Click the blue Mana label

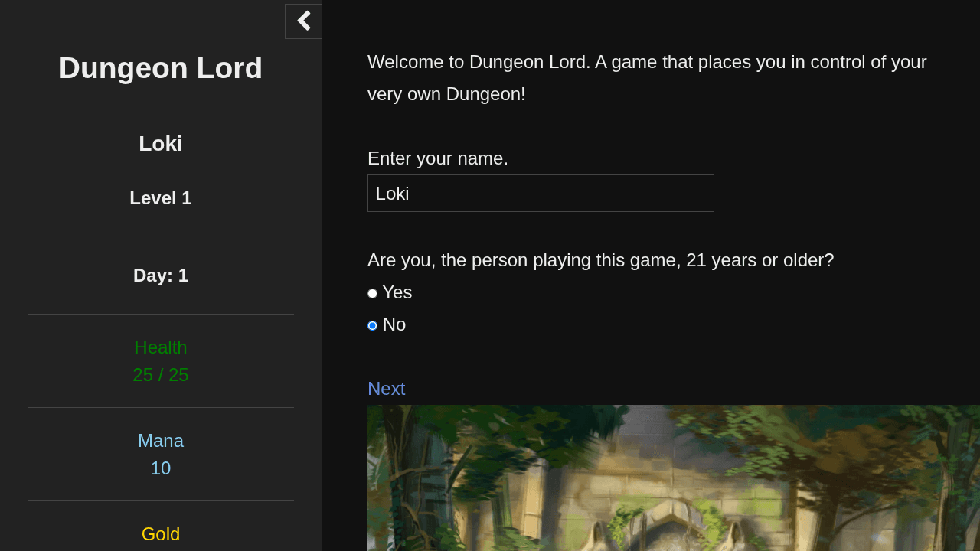(x=161, y=441)
